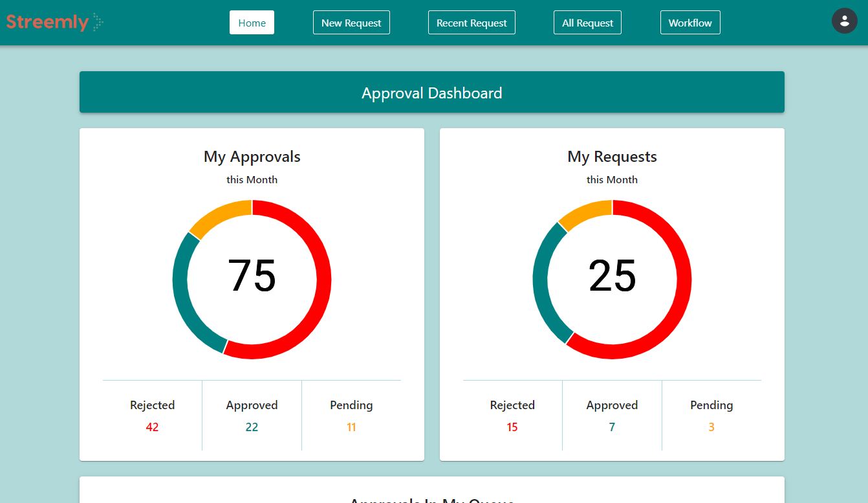Select the Rejected 42 count in My Approvals
The width and height of the screenshot is (868, 503).
coord(153,427)
